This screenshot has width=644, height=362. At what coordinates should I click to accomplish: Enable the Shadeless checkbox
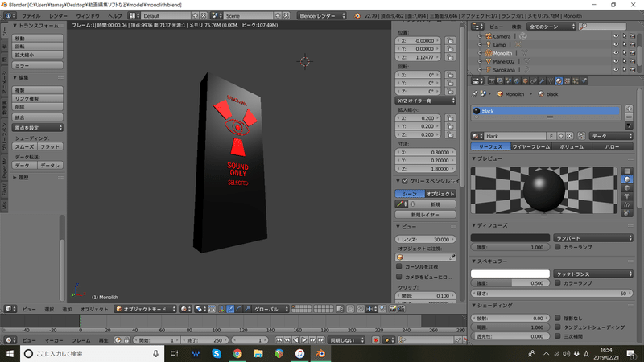557,318
